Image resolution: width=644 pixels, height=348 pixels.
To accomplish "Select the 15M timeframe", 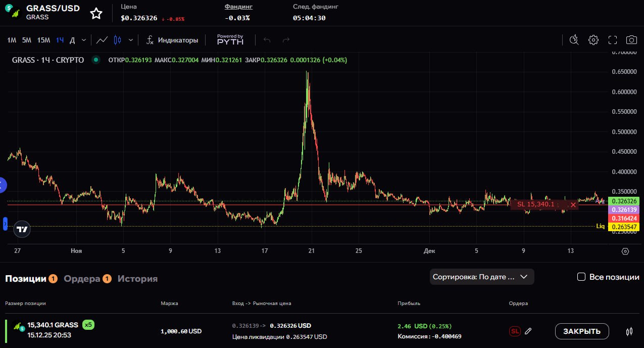I will (43, 40).
